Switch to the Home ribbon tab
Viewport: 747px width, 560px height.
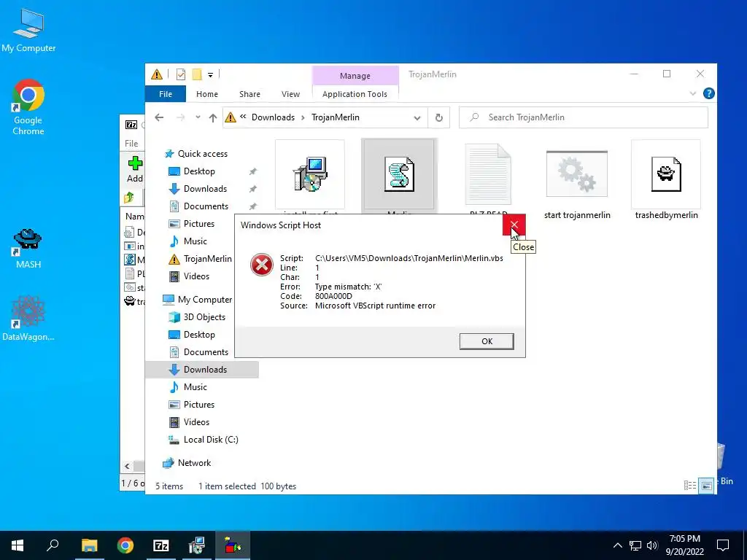pos(206,94)
